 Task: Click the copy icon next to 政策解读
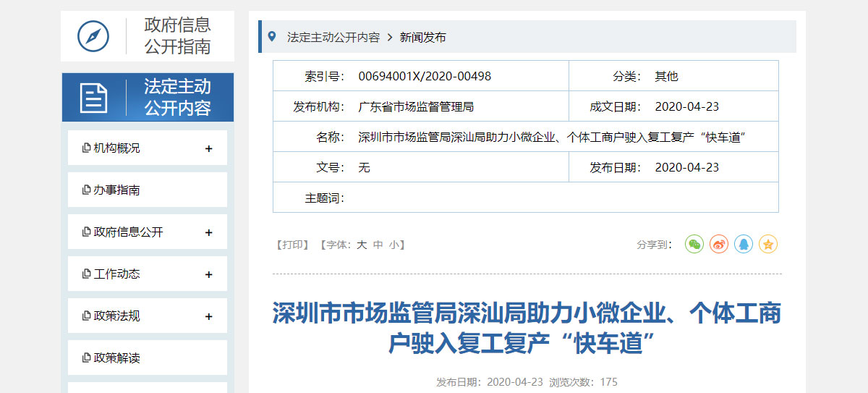pos(87,358)
